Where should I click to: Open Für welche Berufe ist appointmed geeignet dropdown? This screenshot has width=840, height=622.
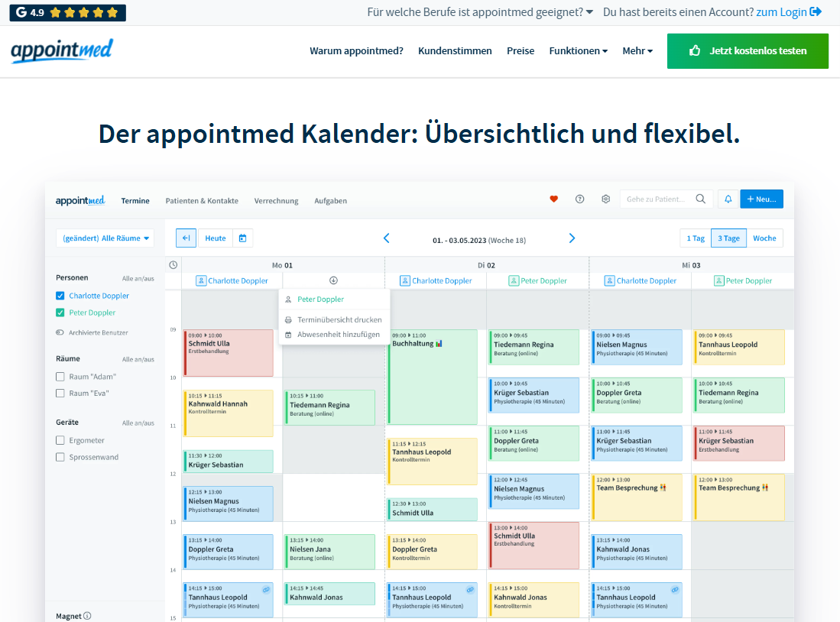[x=480, y=11]
